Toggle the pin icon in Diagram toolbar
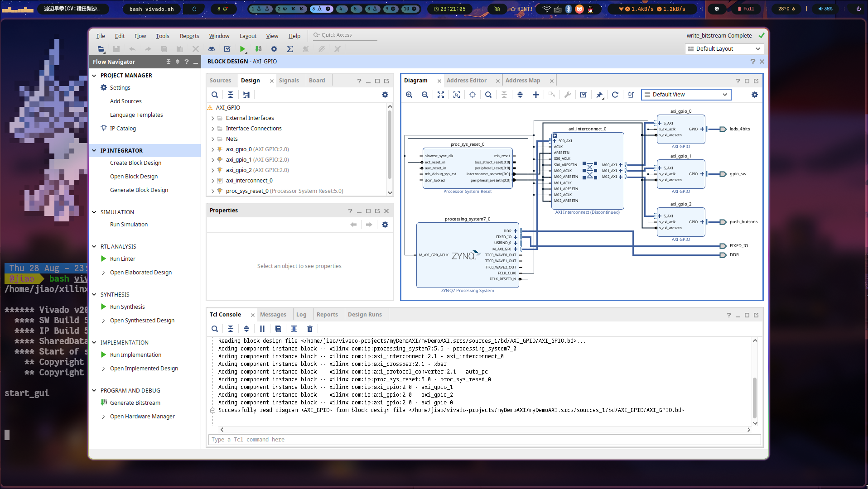This screenshot has height=489, width=868. click(x=599, y=95)
